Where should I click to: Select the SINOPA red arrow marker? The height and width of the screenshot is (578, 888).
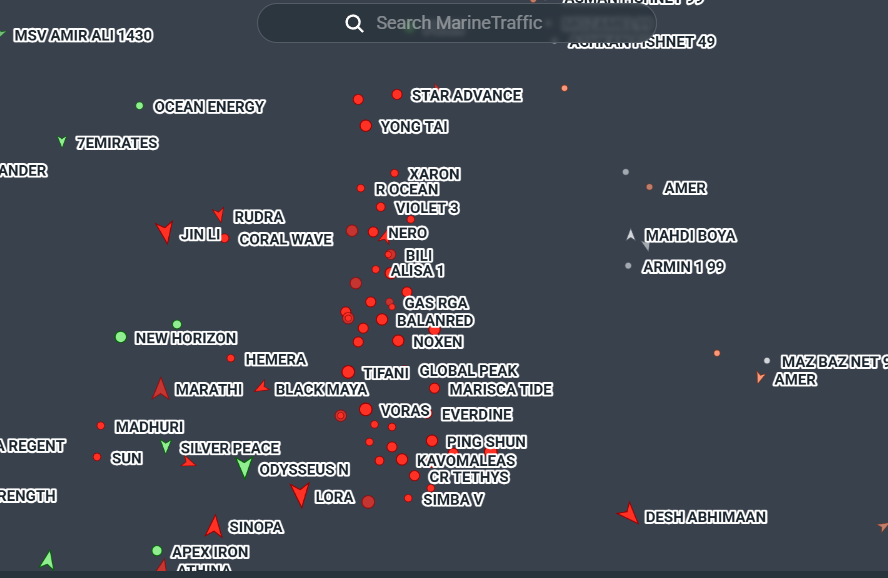pyautogui.click(x=214, y=526)
